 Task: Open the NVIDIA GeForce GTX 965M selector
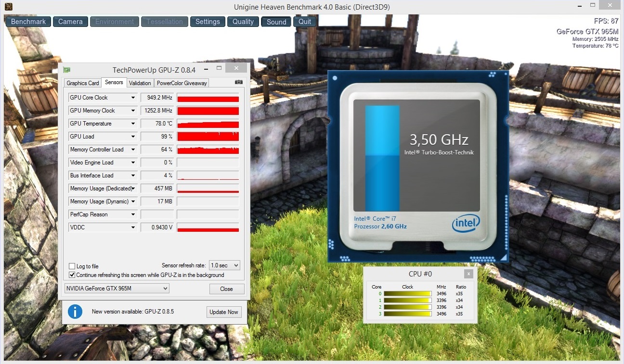click(x=117, y=289)
